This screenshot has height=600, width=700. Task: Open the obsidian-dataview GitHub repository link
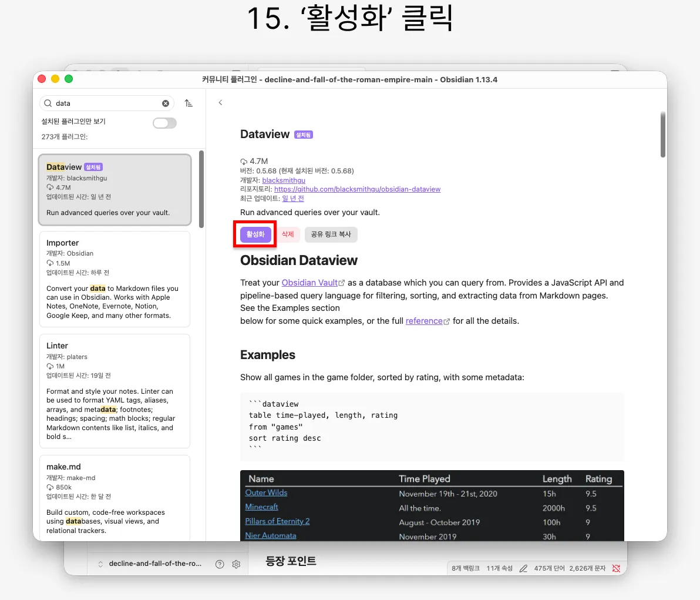pyautogui.click(x=357, y=189)
